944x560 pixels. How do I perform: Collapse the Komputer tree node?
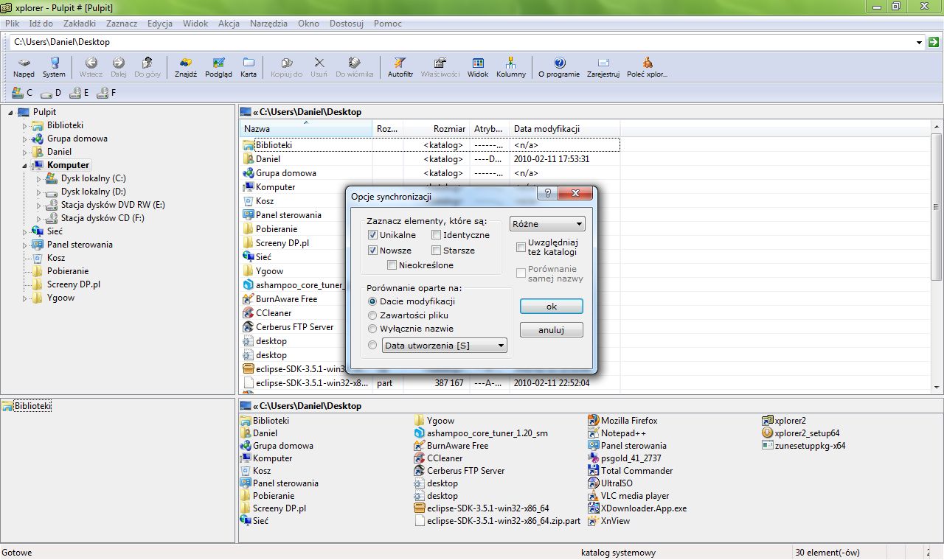tap(24, 165)
